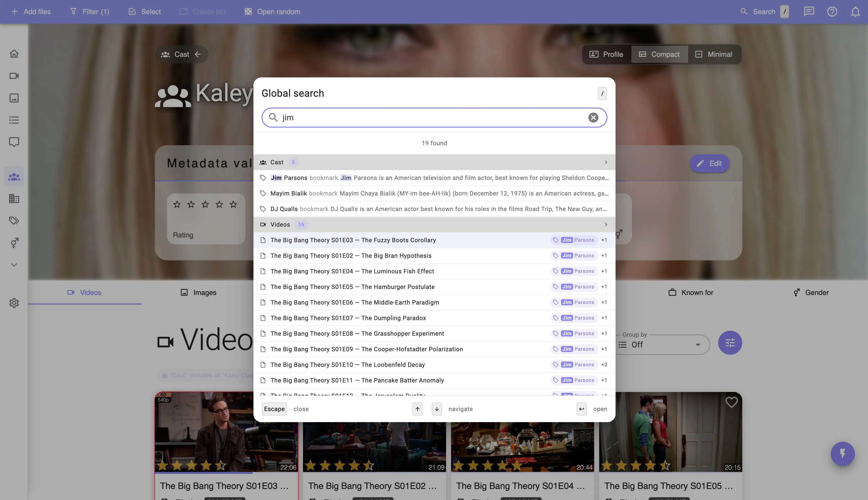Open Filter (1) in top bar
Viewport: 868px width, 500px height.
[90, 12]
